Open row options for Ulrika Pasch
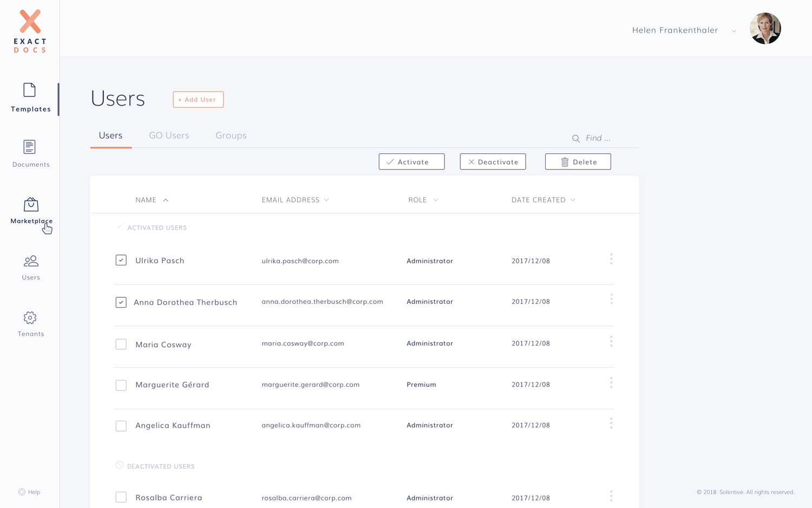 pos(611,259)
